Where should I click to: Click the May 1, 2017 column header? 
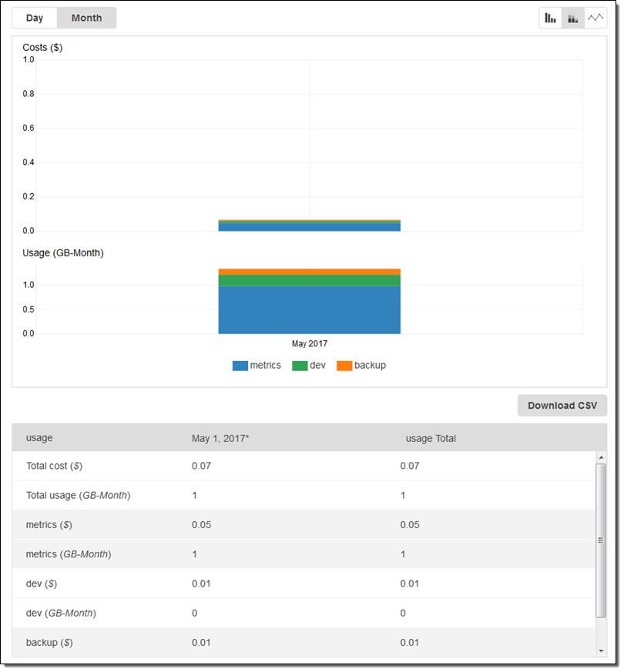click(220, 439)
